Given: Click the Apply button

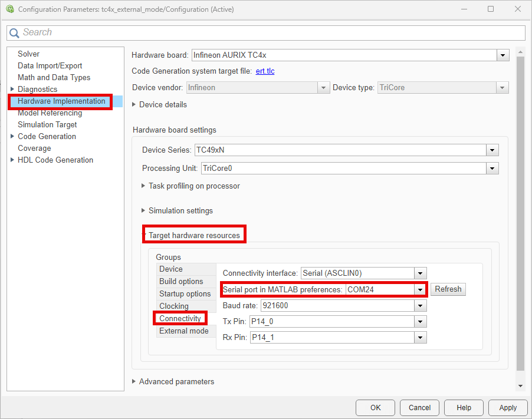Looking at the screenshot, I should [507, 408].
